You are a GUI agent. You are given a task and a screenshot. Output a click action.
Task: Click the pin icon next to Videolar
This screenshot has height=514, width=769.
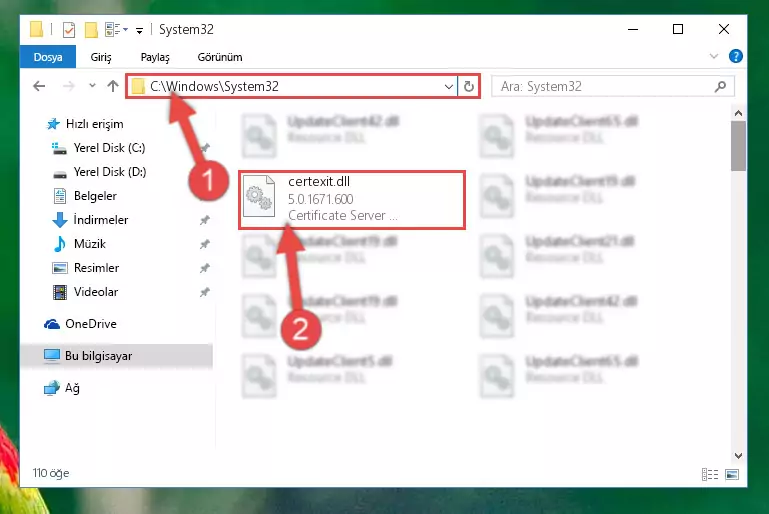coord(205,292)
